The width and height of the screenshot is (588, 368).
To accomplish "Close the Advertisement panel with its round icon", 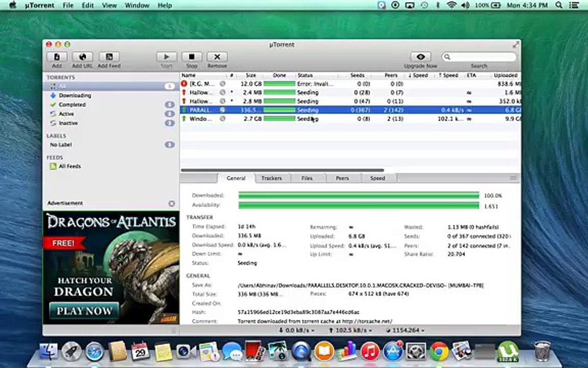I will point(171,203).
